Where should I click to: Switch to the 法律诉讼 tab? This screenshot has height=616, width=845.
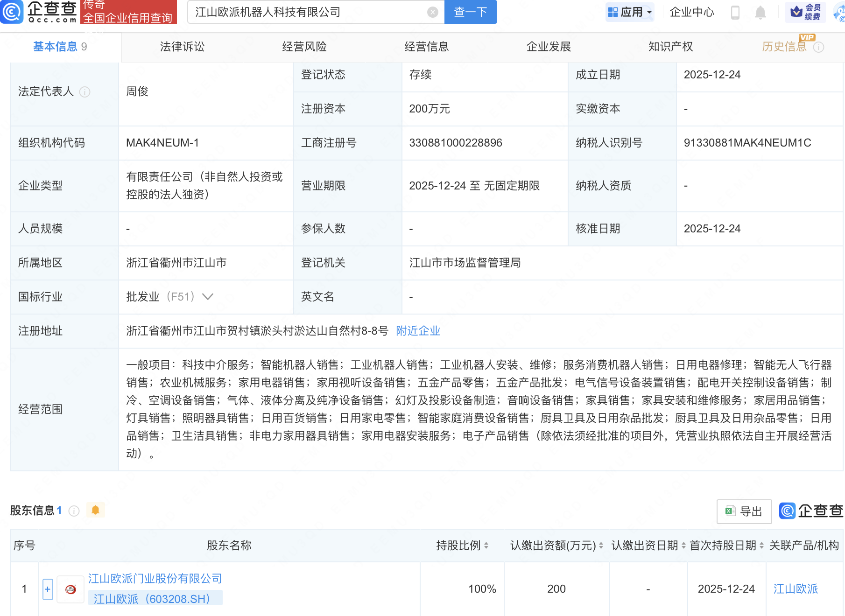[182, 46]
